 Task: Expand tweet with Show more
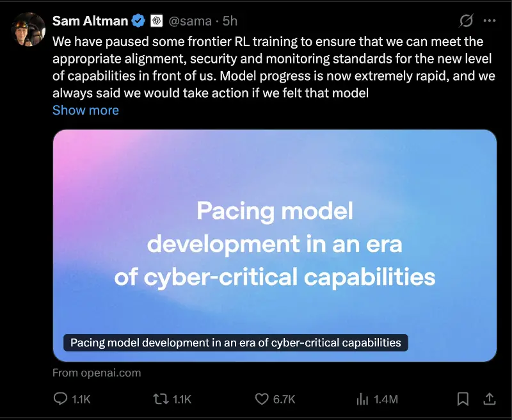click(86, 110)
